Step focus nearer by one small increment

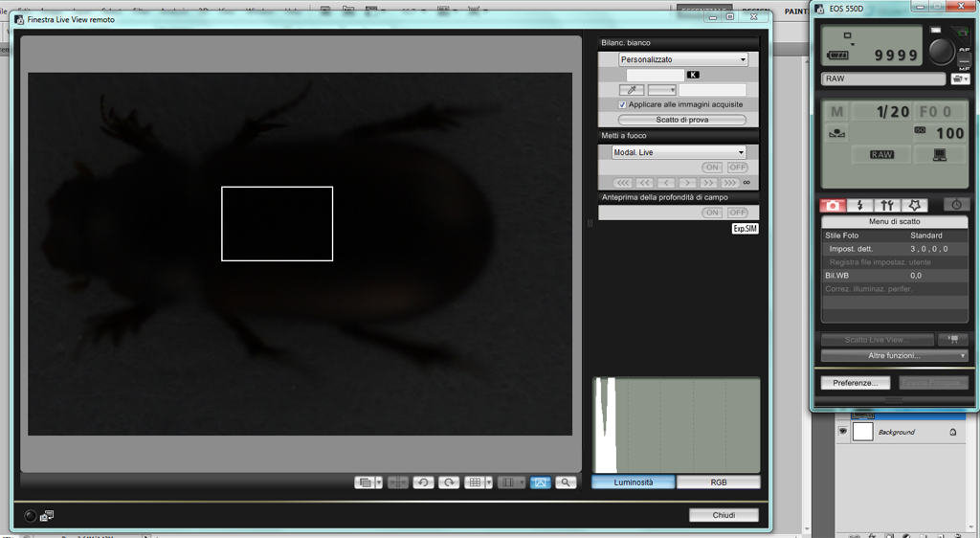point(665,183)
